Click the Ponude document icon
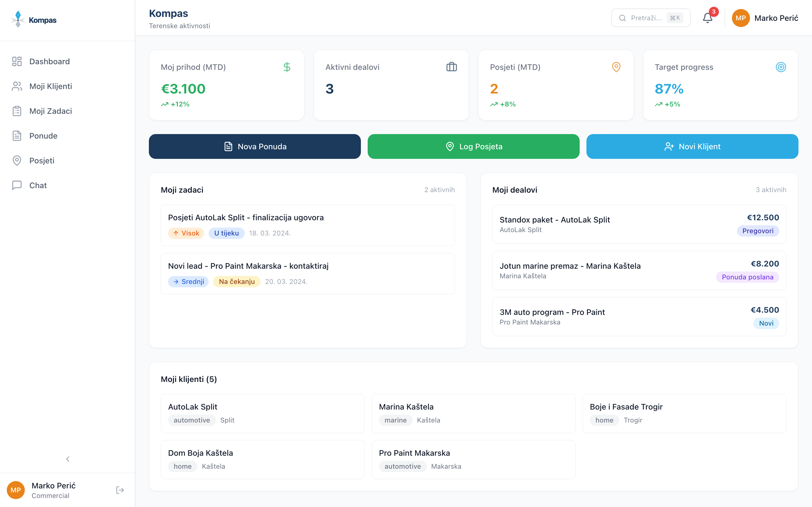The width and height of the screenshot is (812, 507). 17,135
